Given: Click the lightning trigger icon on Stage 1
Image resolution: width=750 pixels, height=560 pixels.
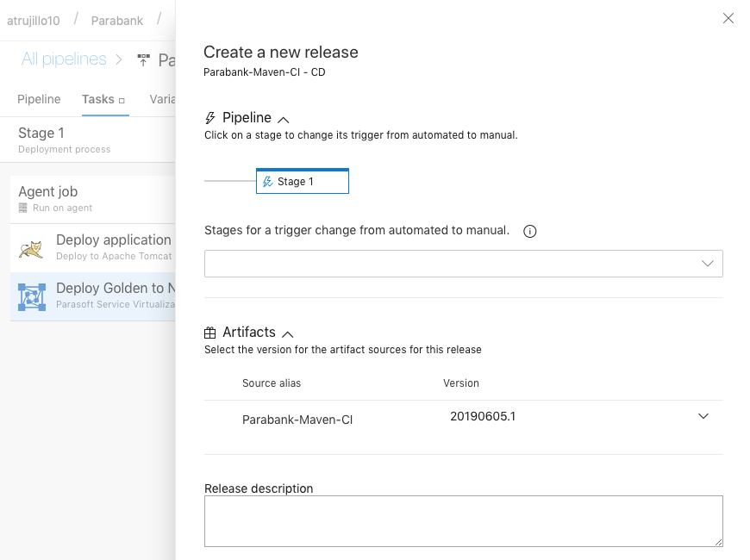Looking at the screenshot, I should tap(268, 181).
